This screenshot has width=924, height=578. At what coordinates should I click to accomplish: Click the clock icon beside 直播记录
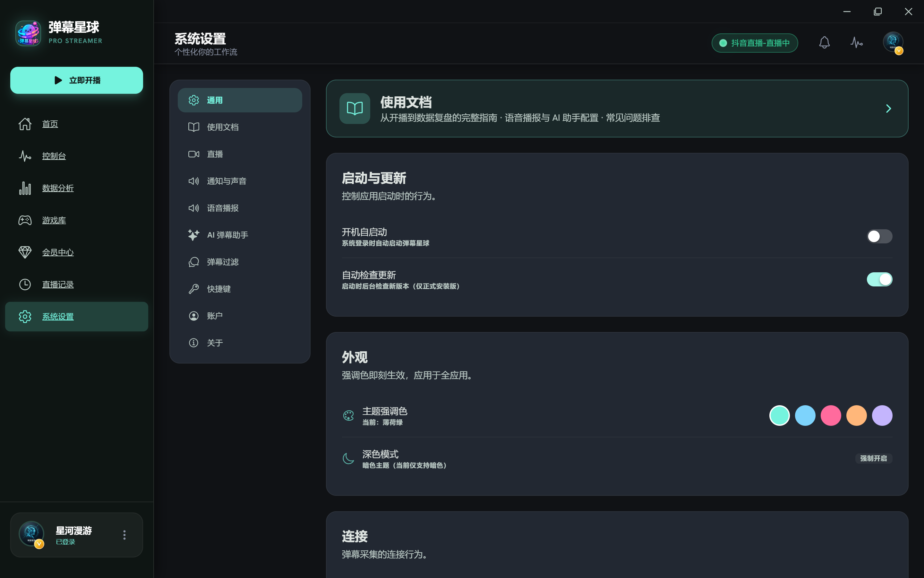point(25,285)
